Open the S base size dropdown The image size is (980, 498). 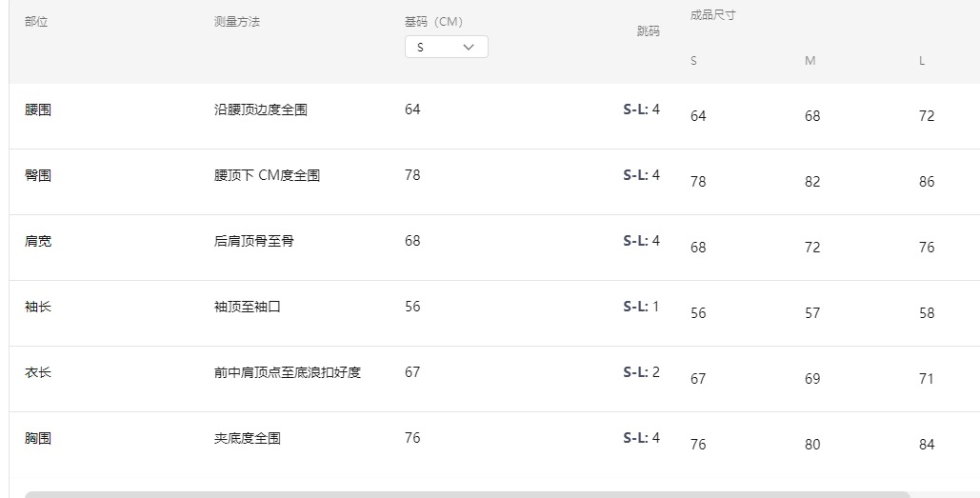(x=446, y=47)
